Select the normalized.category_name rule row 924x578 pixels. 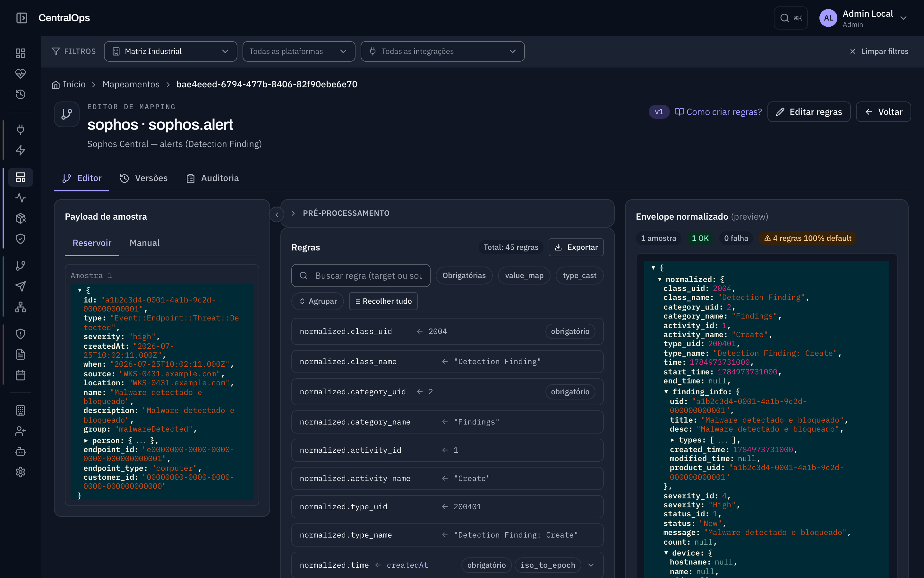click(x=447, y=422)
